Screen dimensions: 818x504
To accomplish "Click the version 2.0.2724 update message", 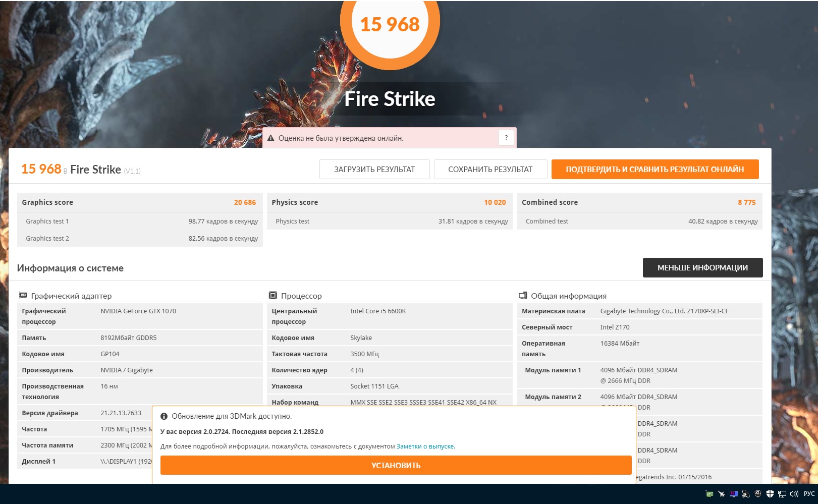I will [x=242, y=432].
